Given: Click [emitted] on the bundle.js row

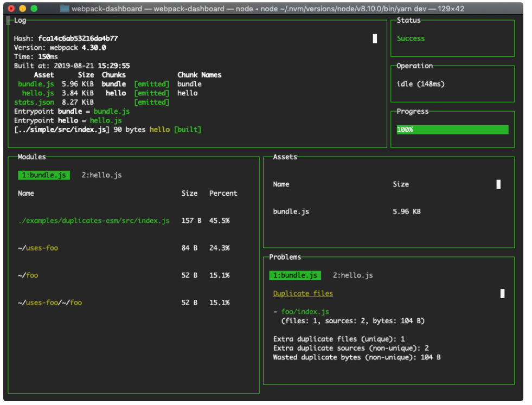Looking at the screenshot, I should [153, 85].
